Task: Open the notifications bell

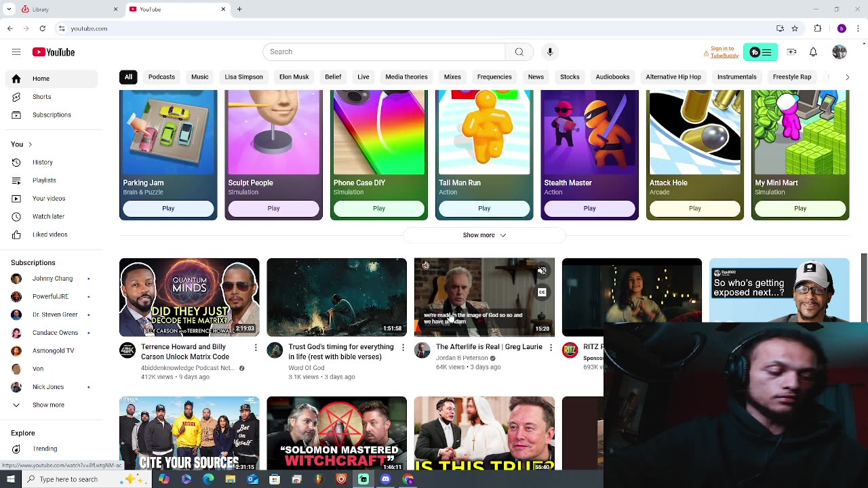Action: pos(813,52)
